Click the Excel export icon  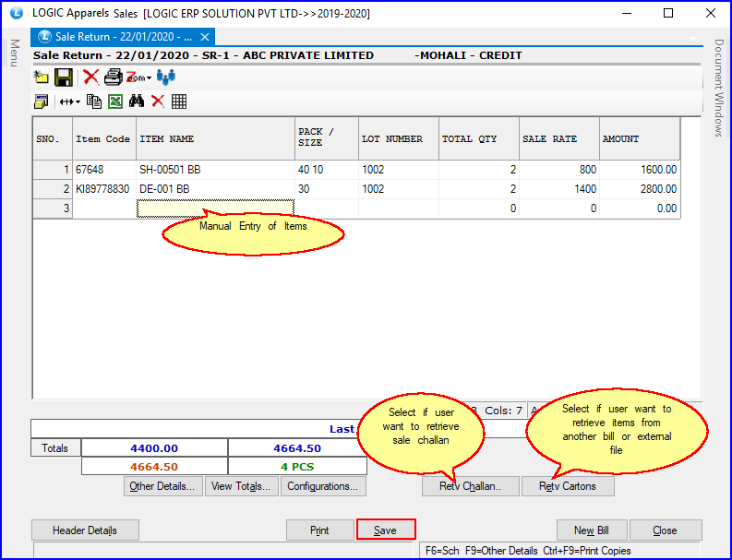tap(115, 101)
